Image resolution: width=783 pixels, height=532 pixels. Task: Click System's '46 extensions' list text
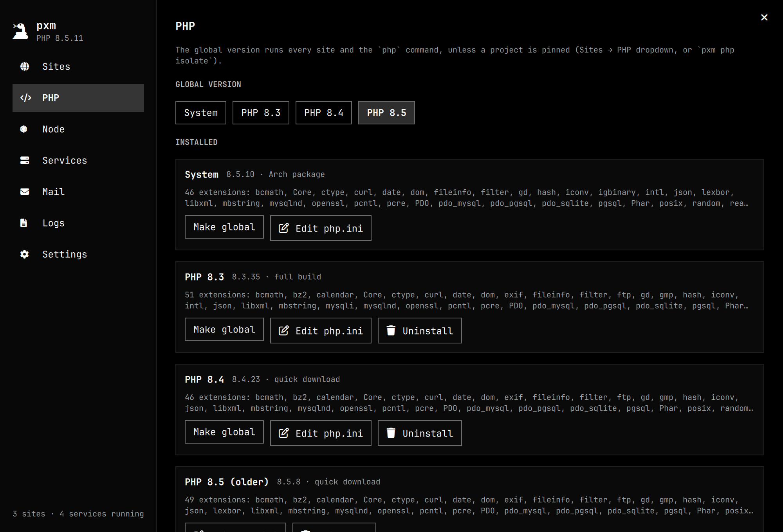[x=467, y=198]
